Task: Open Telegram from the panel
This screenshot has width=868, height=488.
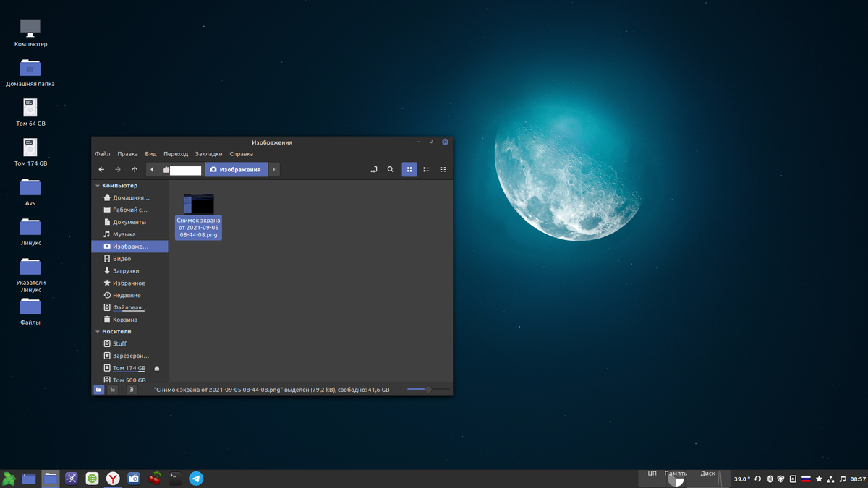Action: coord(196,479)
